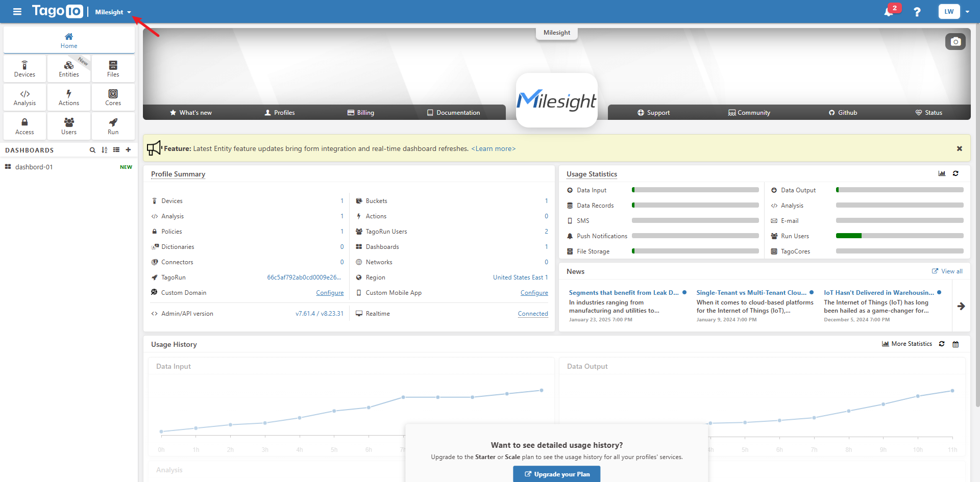This screenshot has width=980, height=482.
Task: Open Billing tab
Action: (x=361, y=113)
